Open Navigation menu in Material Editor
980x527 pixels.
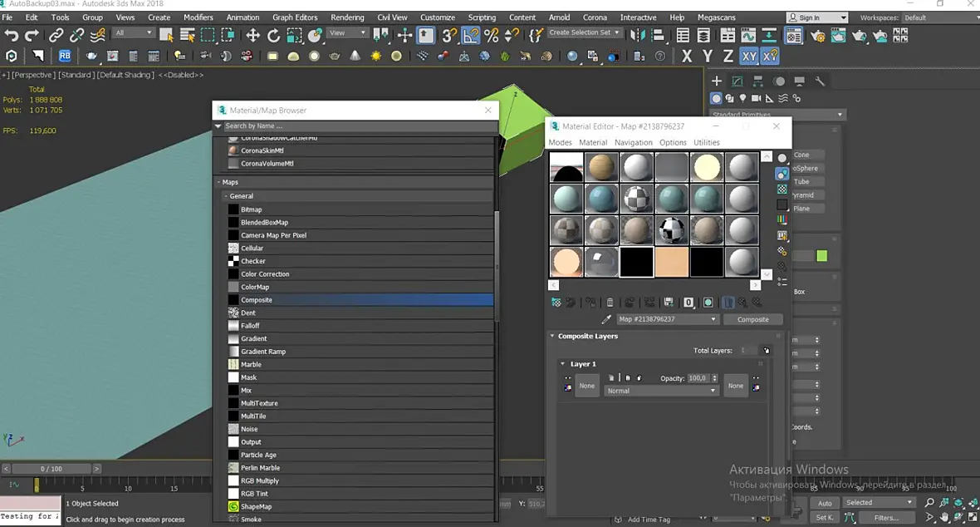point(633,143)
